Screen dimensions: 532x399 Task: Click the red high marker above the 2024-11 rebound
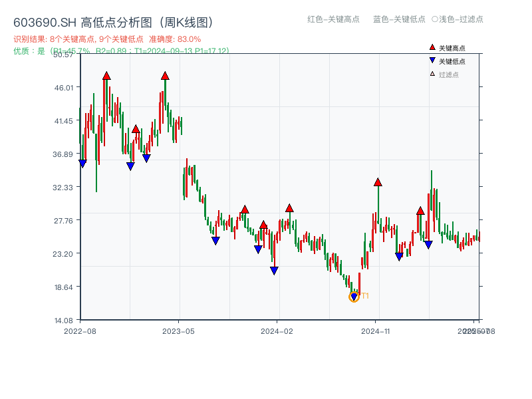coord(378,181)
